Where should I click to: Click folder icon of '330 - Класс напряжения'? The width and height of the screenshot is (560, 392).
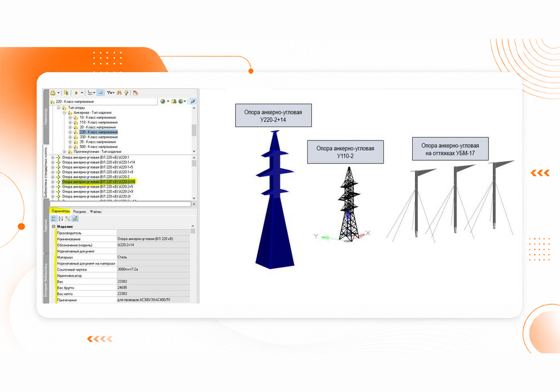click(76, 137)
